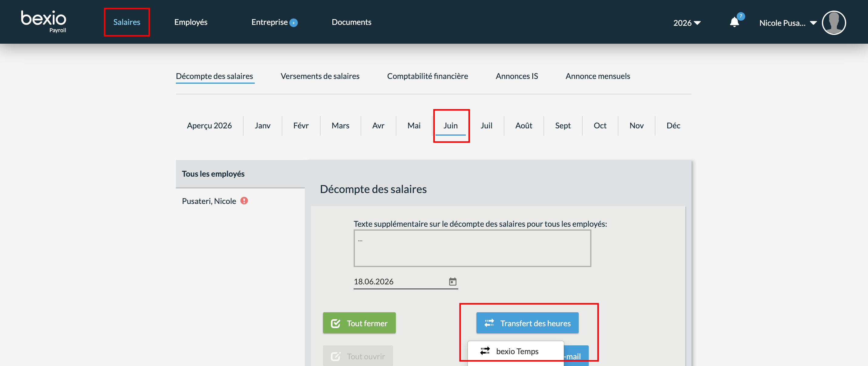
Task: Select the Janv month tab
Action: pyautogui.click(x=262, y=125)
